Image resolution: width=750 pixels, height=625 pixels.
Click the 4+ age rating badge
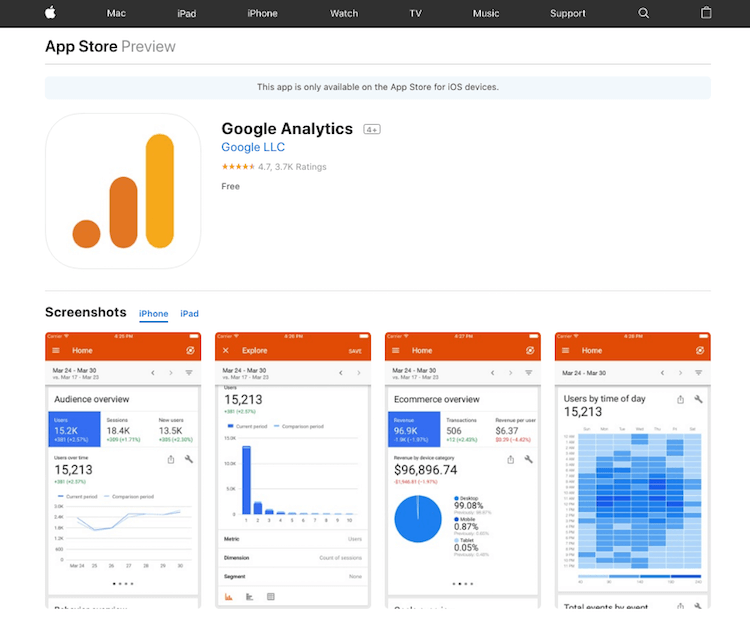372,129
